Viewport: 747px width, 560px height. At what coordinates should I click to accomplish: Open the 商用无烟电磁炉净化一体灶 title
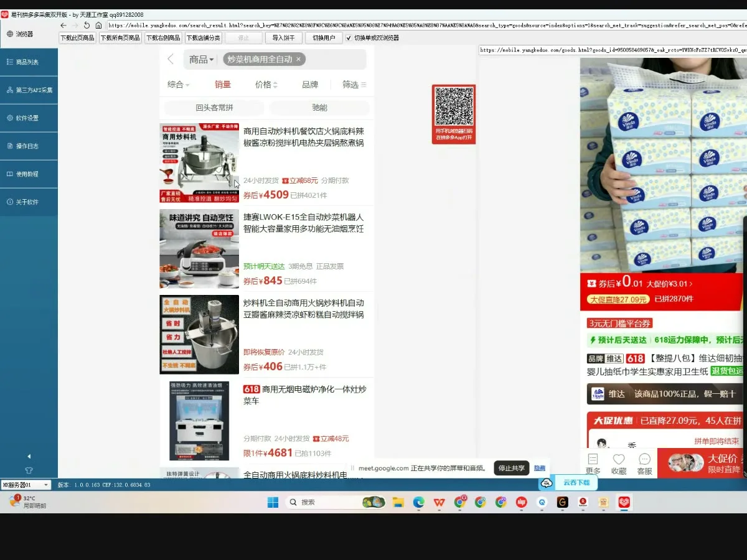coord(305,395)
